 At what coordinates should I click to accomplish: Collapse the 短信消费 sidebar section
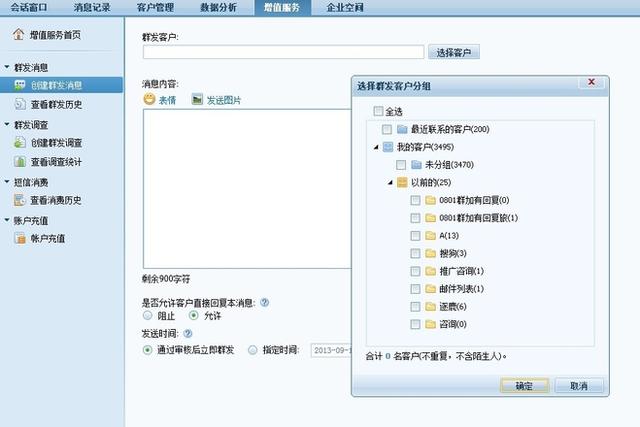(7, 181)
